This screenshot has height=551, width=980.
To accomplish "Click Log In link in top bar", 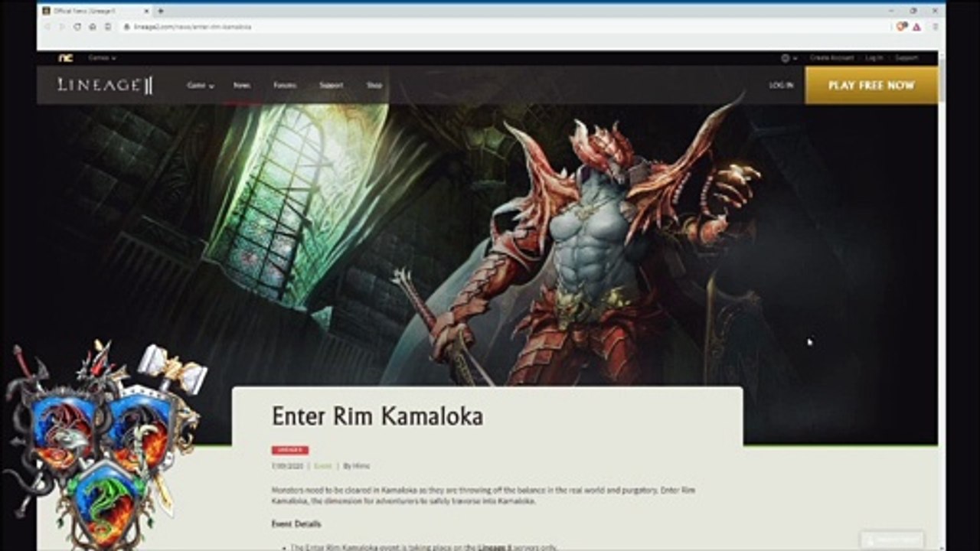I will pos(874,57).
